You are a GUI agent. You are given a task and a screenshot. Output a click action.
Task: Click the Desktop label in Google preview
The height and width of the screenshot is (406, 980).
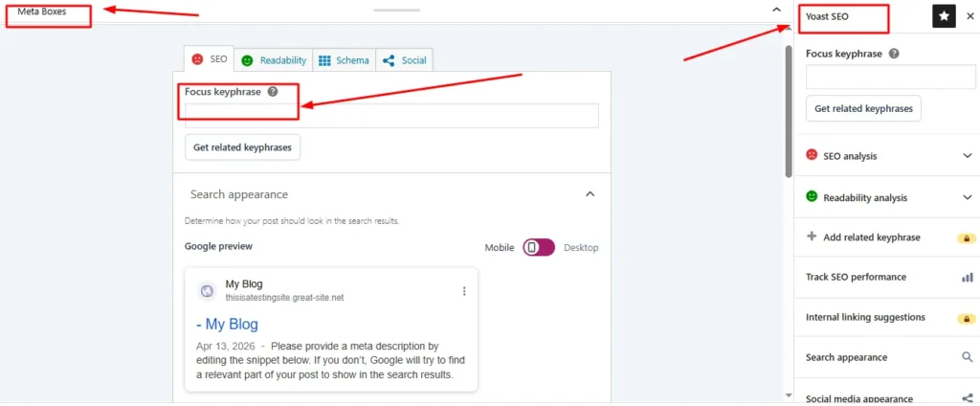click(581, 248)
